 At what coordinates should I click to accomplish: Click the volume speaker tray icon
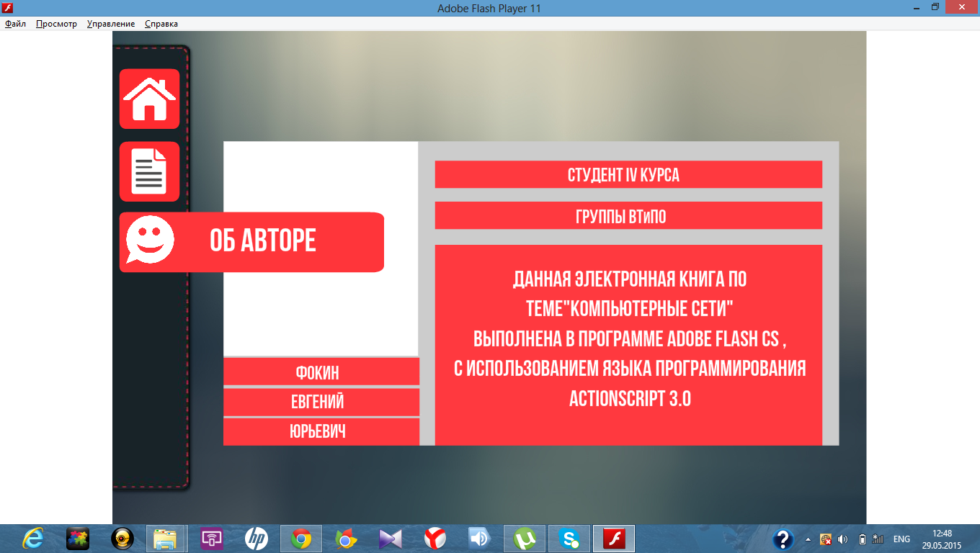pos(843,539)
